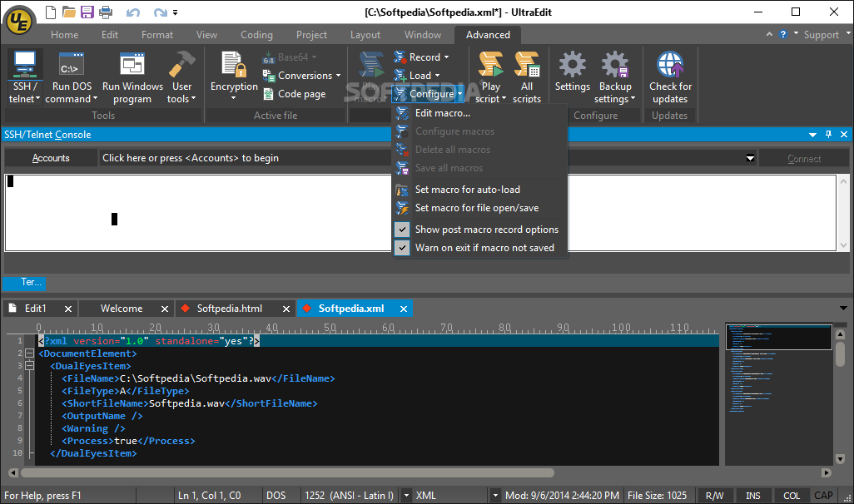Pin the SSH/Telnet Console panel
Screen dimensions: 854x504
coord(828,135)
